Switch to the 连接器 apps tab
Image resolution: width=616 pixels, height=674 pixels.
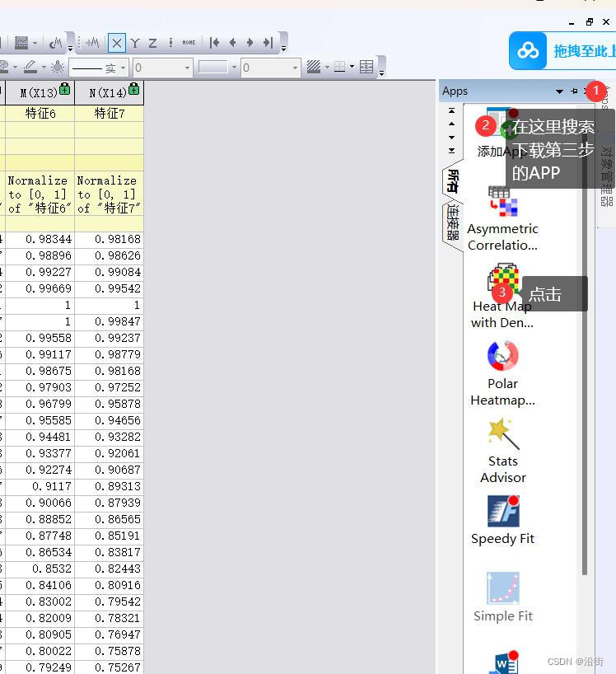(453, 222)
